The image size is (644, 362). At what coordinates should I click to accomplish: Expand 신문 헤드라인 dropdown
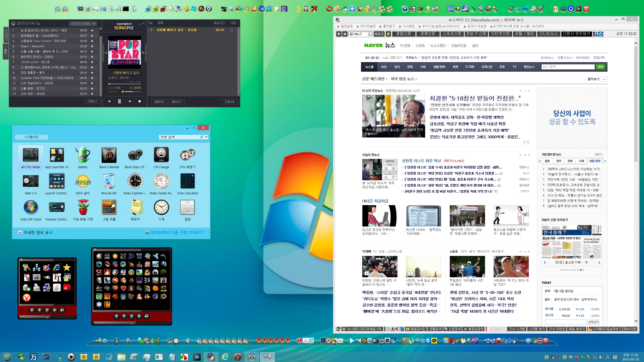[375, 79]
